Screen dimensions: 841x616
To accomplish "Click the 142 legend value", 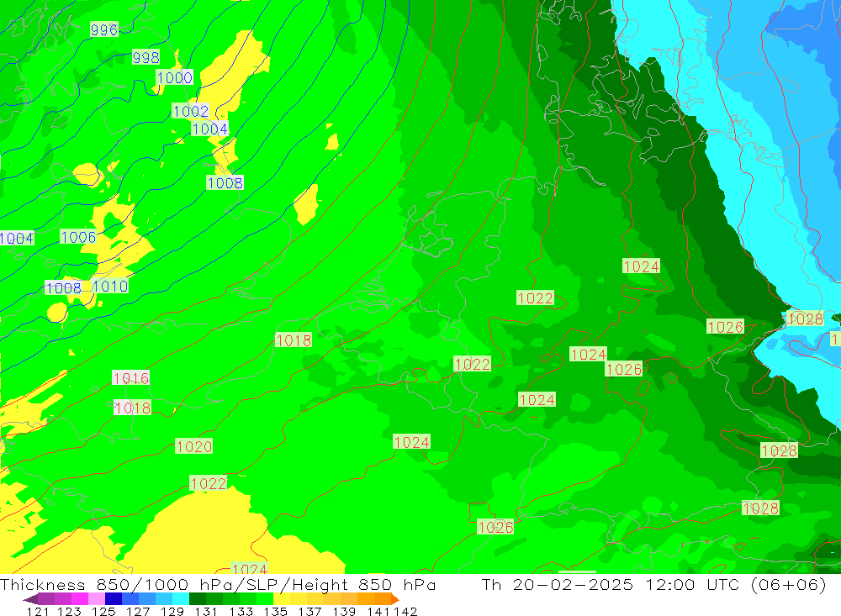I will [405, 611].
